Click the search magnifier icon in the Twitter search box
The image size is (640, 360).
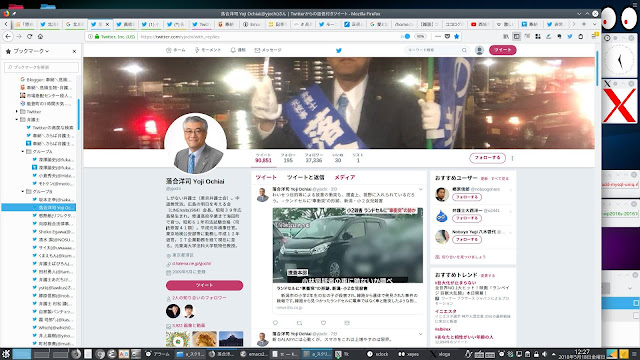[x=464, y=50]
